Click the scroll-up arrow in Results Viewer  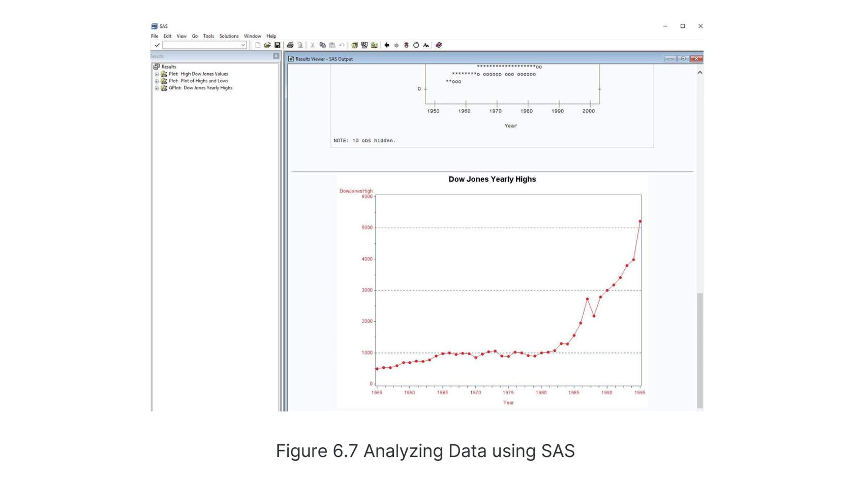click(700, 73)
